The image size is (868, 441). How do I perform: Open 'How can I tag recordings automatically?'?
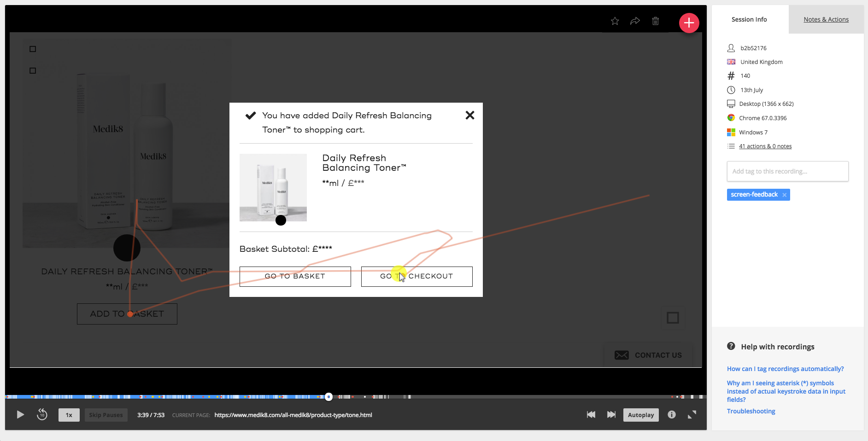point(785,369)
